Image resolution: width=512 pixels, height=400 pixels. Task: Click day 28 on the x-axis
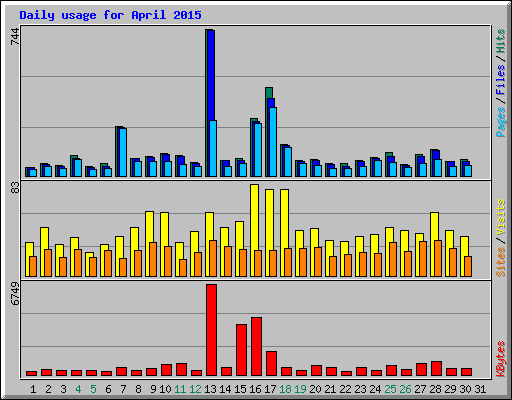[435, 389]
